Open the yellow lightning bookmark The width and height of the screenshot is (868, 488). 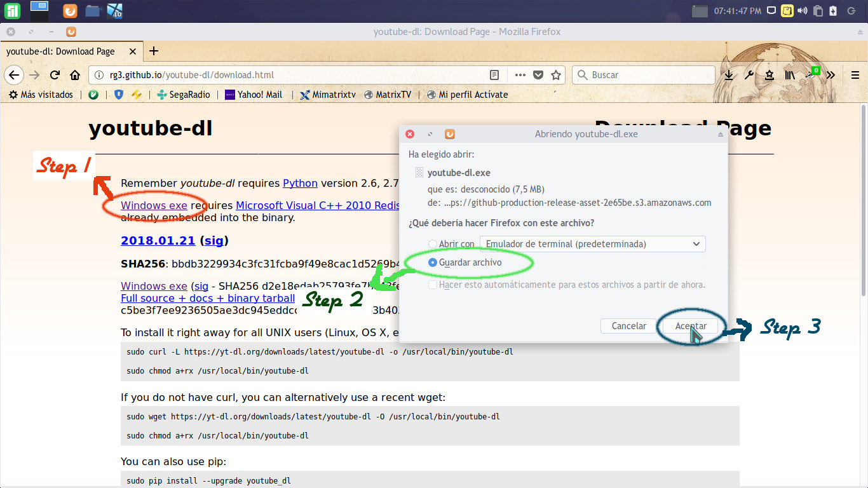click(136, 95)
